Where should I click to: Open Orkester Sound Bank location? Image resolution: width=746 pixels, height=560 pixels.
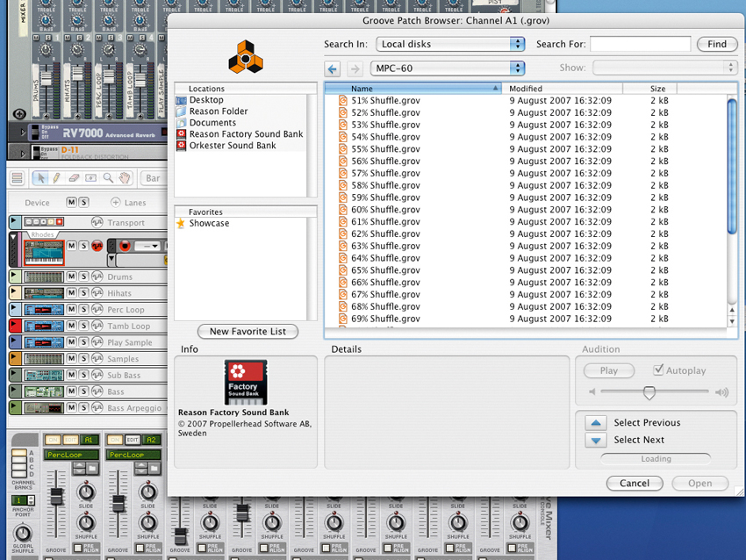pos(233,146)
